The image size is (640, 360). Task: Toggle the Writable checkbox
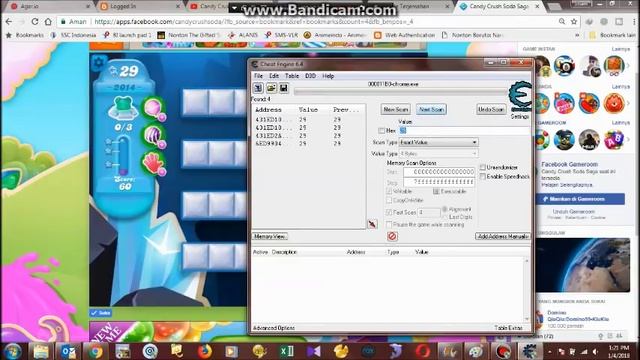coord(389,191)
